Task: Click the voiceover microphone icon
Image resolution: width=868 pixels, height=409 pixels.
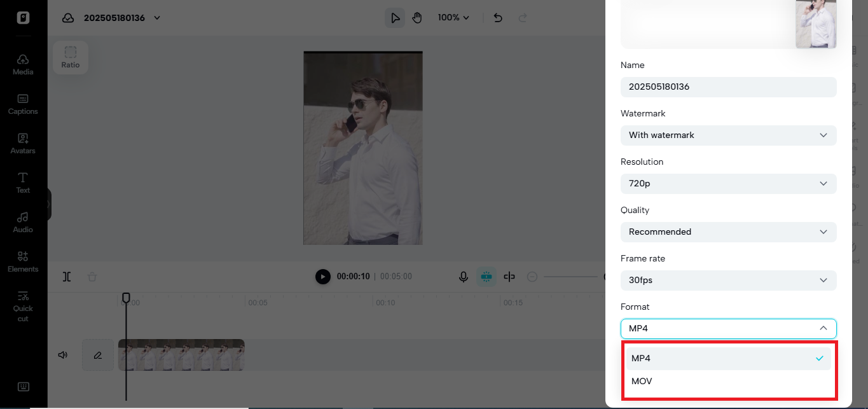Action: coord(463,276)
